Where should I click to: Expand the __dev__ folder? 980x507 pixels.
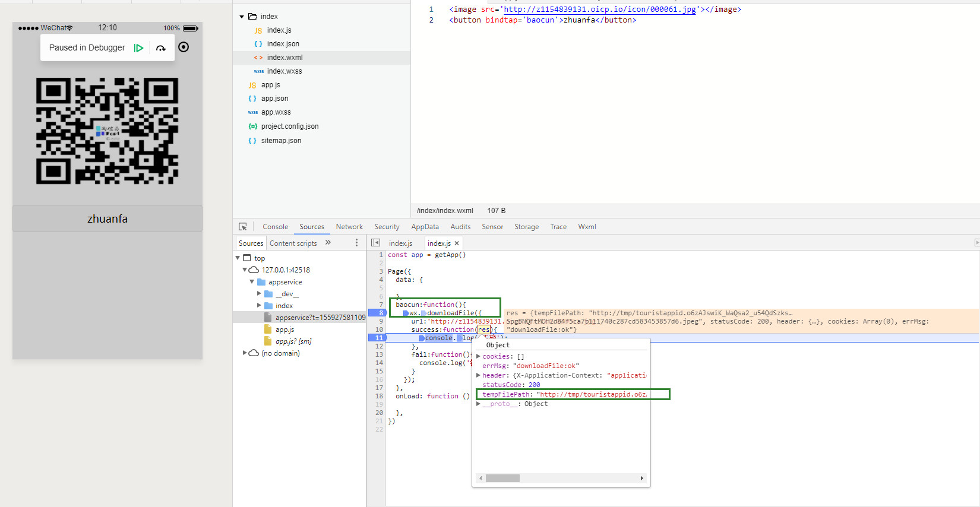tap(259, 293)
